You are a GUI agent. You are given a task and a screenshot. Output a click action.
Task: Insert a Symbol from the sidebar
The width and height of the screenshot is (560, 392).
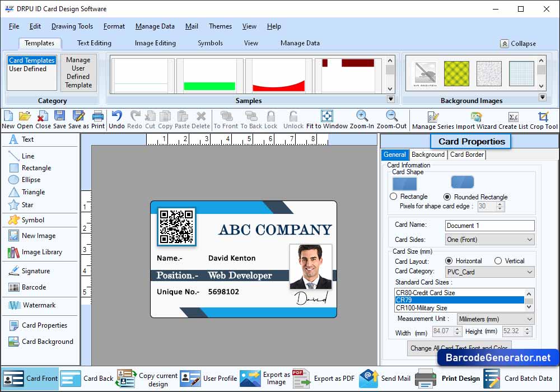(x=26, y=220)
